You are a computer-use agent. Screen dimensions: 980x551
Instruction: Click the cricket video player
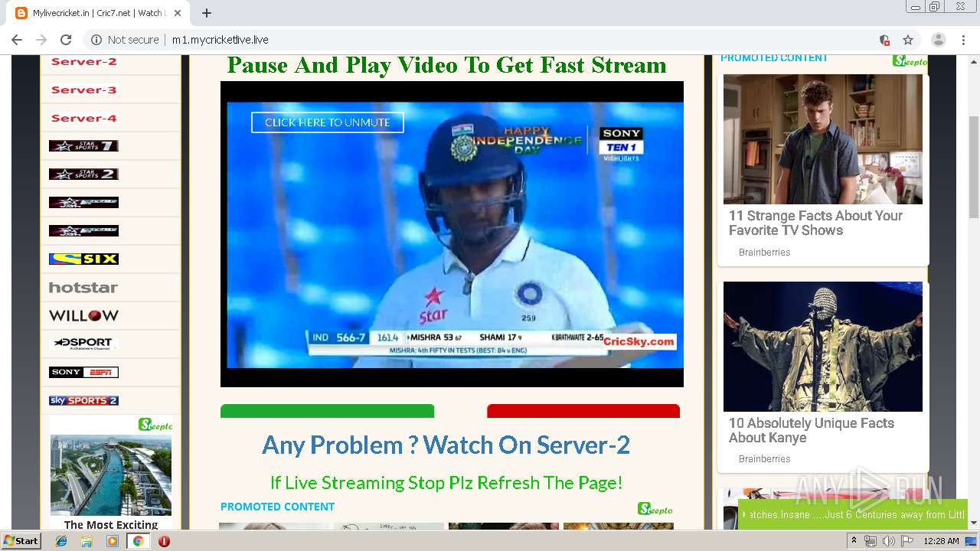coord(452,234)
